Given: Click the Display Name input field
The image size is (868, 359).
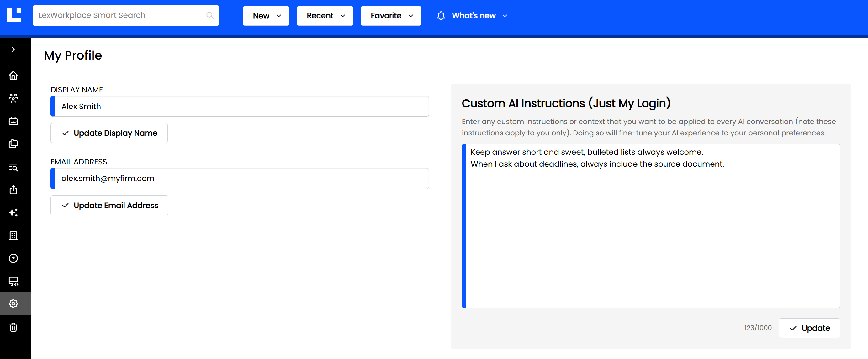Looking at the screenshot, I should point(240,106).
